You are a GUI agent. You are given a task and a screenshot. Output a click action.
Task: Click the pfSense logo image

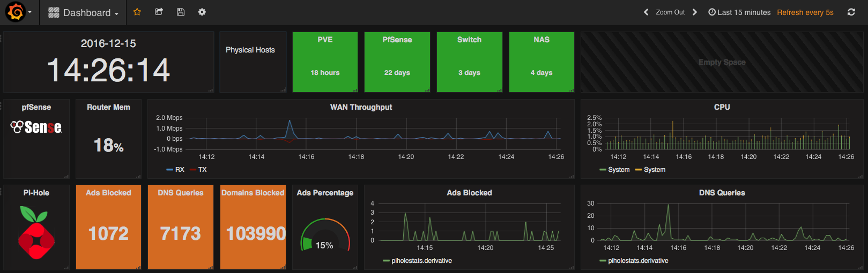click(36, 127)
